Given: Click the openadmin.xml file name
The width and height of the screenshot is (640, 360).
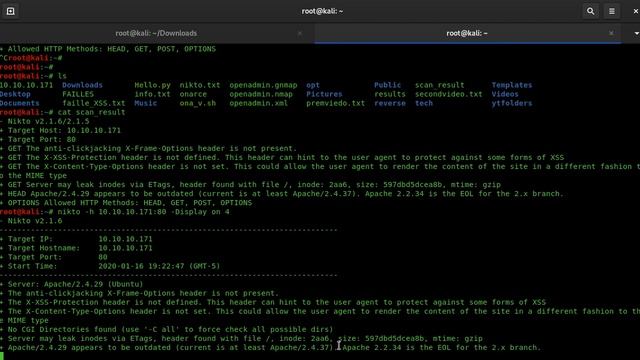Looking at the screenshot, I should (258, 103).
